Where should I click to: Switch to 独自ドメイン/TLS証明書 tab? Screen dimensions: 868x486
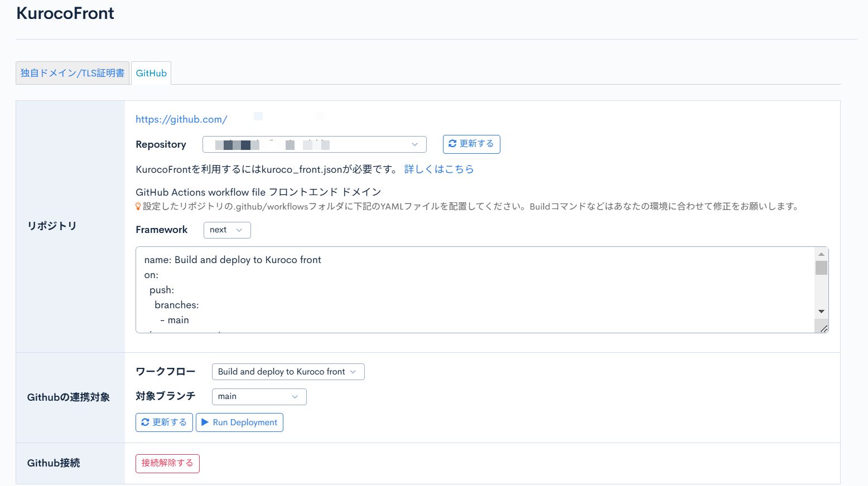(72, 72)
